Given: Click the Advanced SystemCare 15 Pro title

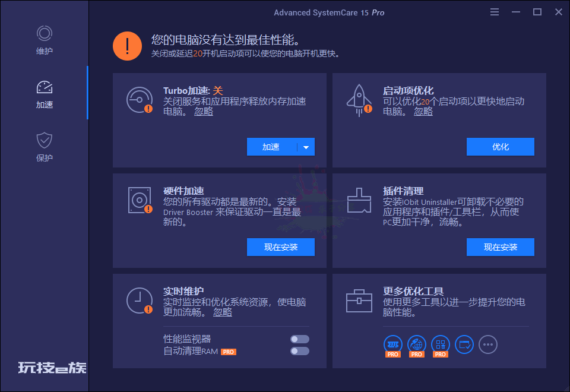Looking at the screenshot, I should click(x=329, y=12).
